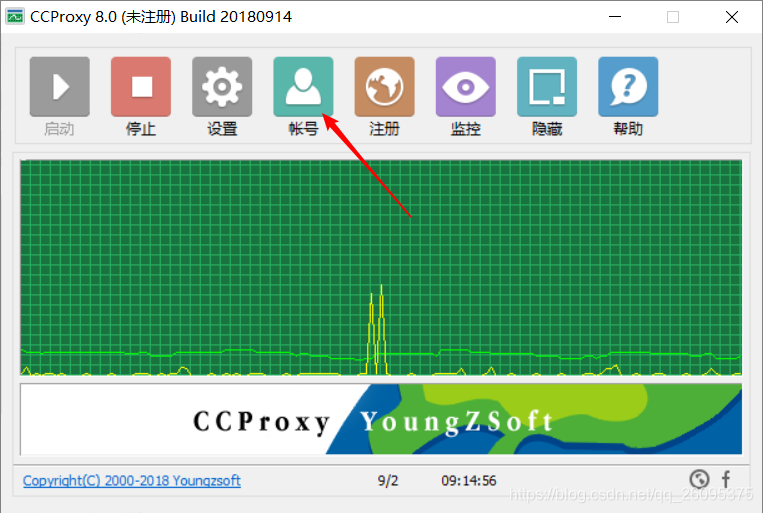
Task: Open the 帐号 account manager
Action: (303, 87)
